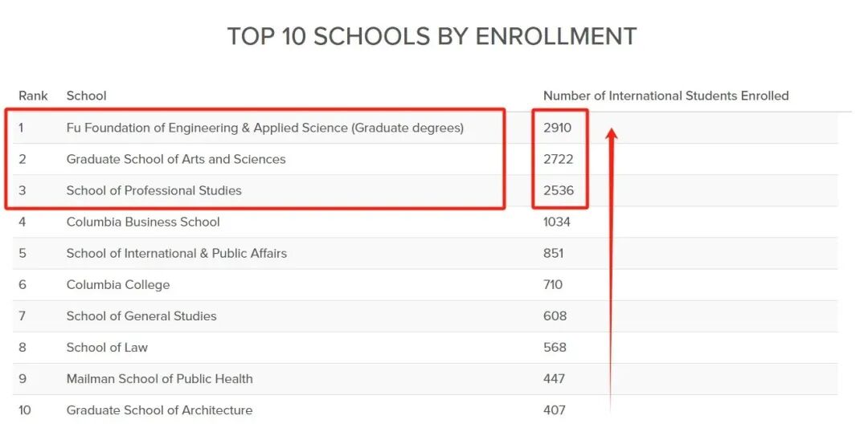Select Graduate School of Architecture
Screen dimensions: 868x440
(x=159, y=411)
